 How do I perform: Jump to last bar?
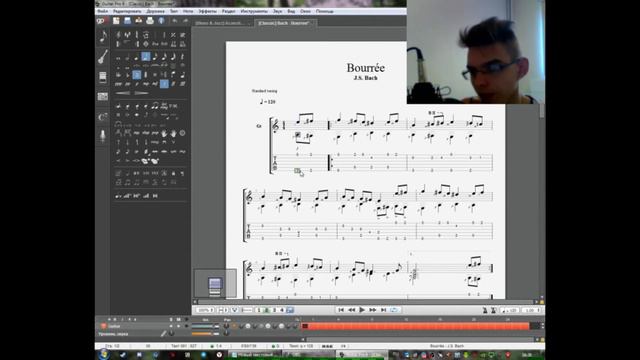(383, 310)
